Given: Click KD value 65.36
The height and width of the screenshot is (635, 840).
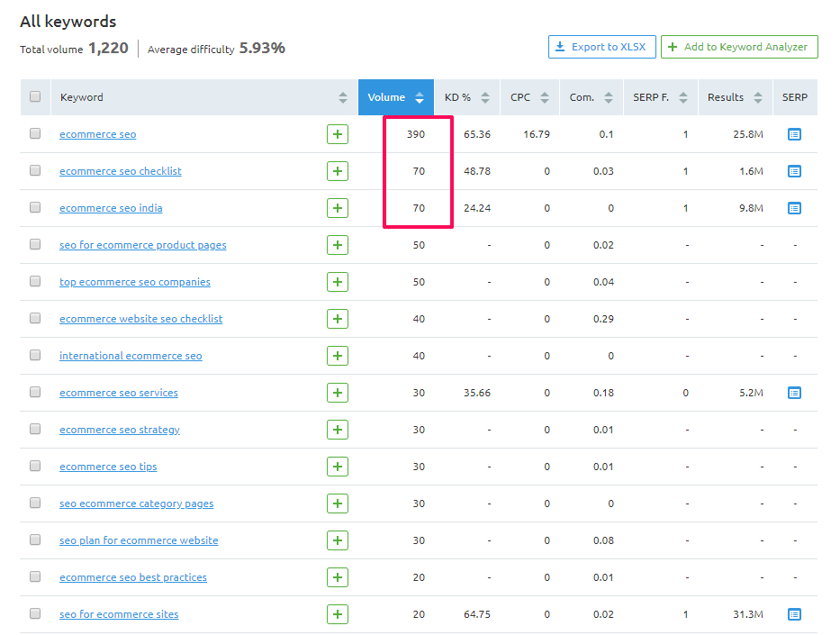Looking at the screenshot, I should click(x=477, y=134).
